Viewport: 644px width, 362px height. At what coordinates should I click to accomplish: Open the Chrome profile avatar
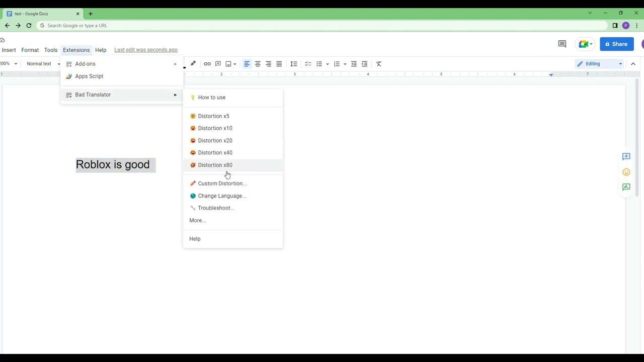tap(626, 26)
